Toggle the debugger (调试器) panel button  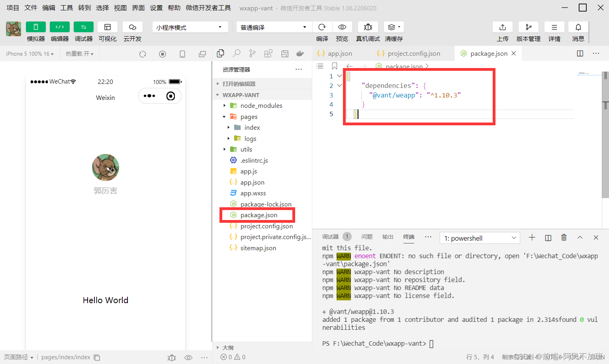[84, 27]
